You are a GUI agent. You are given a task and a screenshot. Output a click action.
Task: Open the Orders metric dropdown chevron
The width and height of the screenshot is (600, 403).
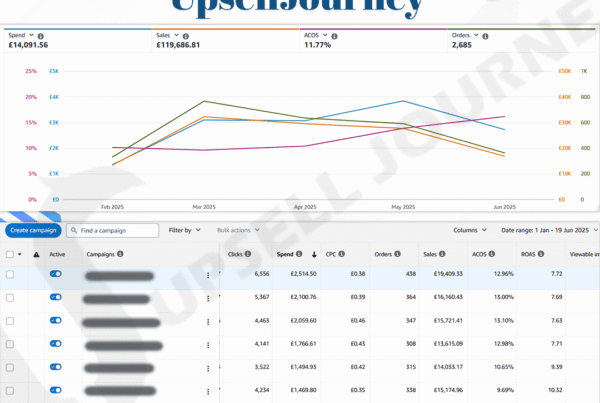click(476, 35)
